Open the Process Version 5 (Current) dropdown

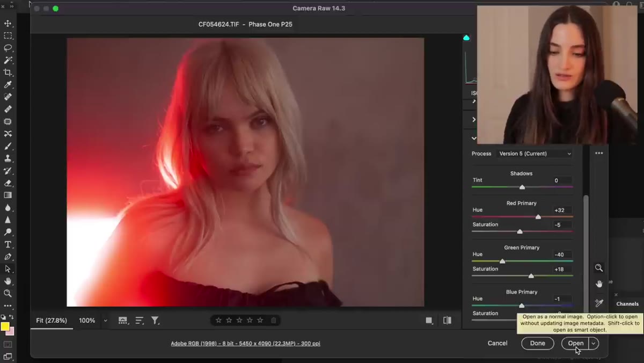coord(535,154)
